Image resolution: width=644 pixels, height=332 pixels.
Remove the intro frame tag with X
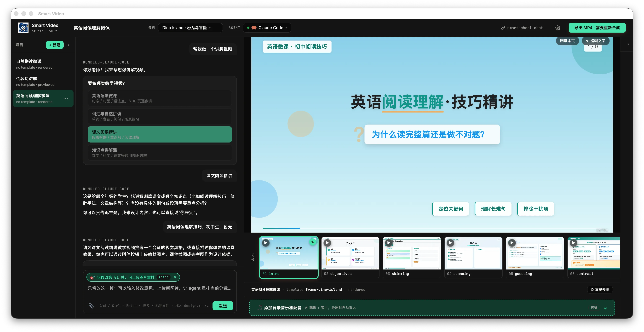(x=175, y=277)
